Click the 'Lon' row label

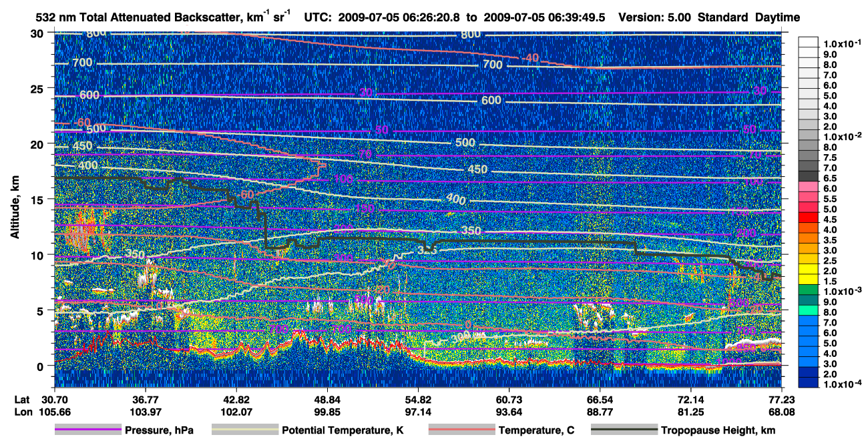click(22, 412)
